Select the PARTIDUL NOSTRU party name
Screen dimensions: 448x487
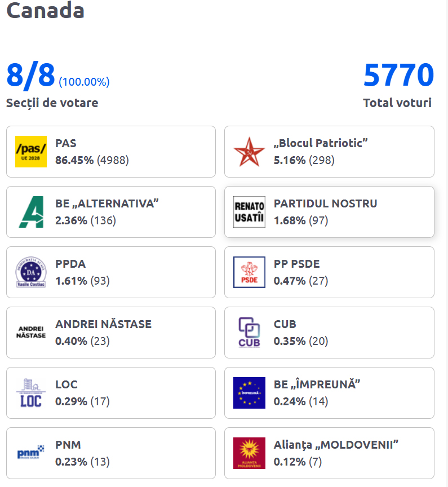click(x=325, y=203)
